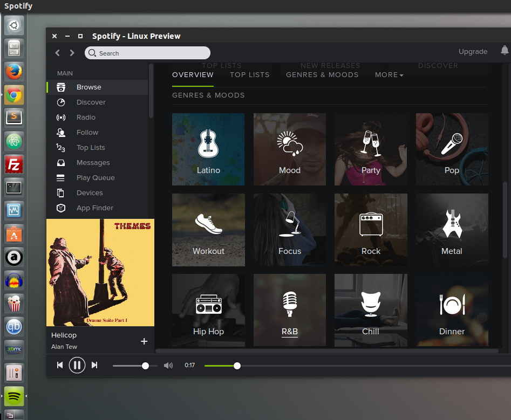Open the Workout genre tile
This screenshot has height=420, width=511.
click(x=208, y=230)
